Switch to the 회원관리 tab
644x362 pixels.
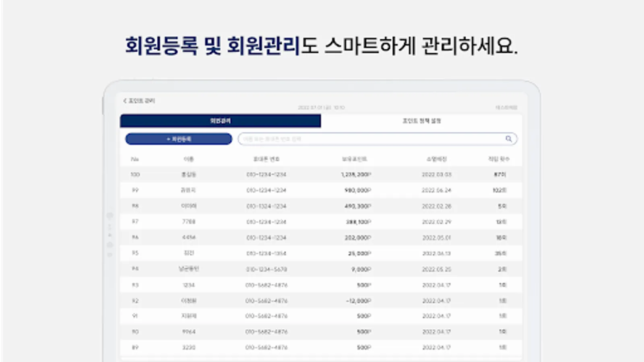click(x=221, y=121)
